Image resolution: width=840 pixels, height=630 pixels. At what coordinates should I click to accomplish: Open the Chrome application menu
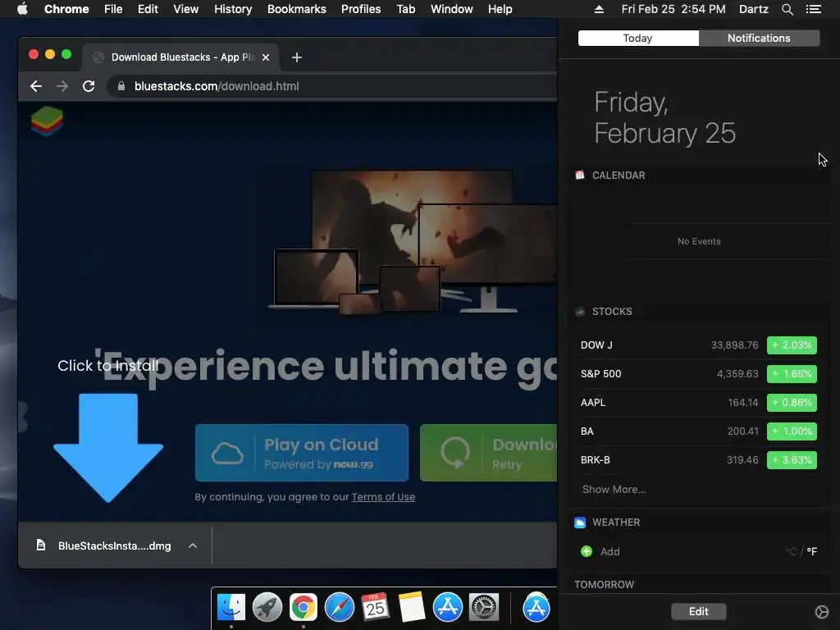(66, 9)
